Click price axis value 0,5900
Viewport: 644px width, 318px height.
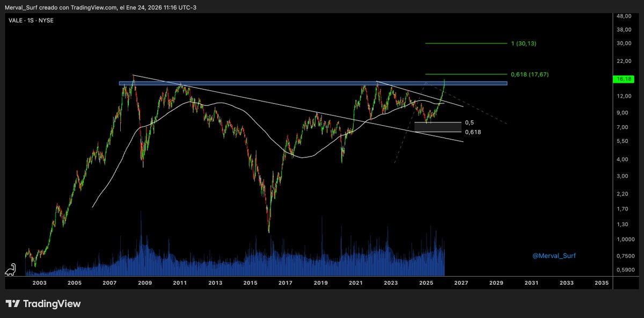[625, 270]
